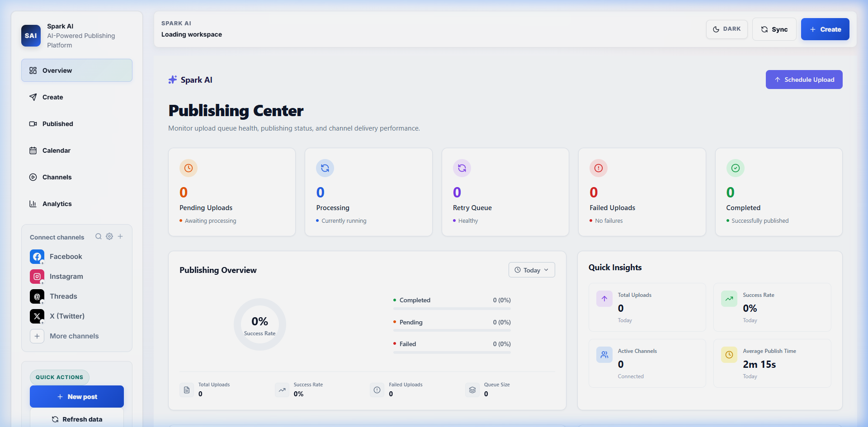
Task: Click 'Successfully published' status text
Action: pos(760,221)
